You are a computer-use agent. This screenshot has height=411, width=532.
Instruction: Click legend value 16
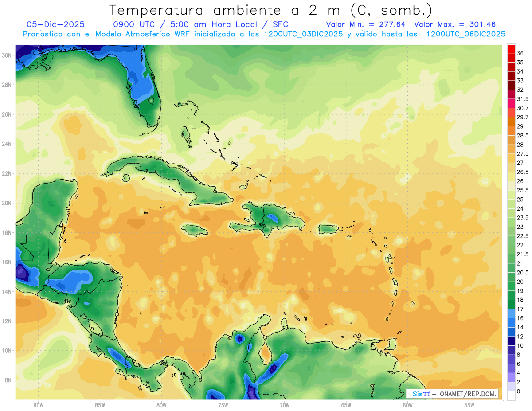520,318
